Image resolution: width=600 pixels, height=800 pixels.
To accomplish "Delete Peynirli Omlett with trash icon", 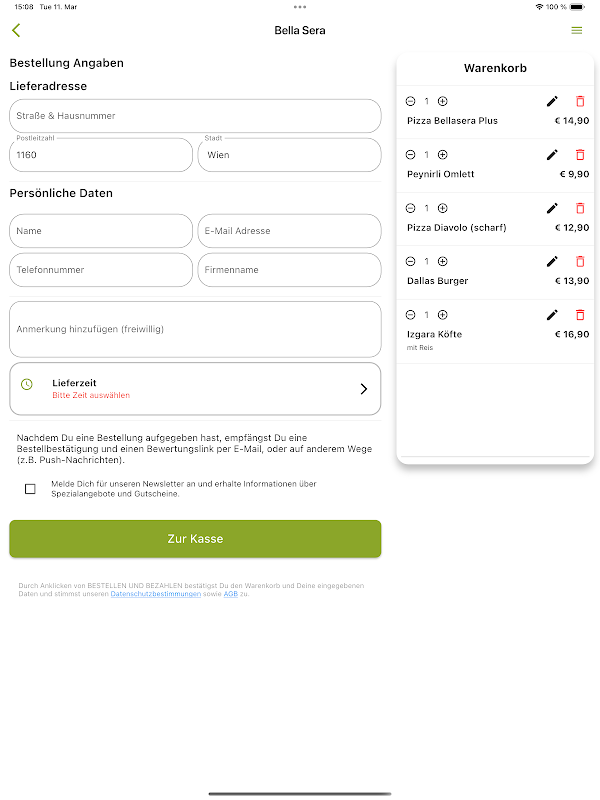I will pyautogui.click(x=580, y=155).
